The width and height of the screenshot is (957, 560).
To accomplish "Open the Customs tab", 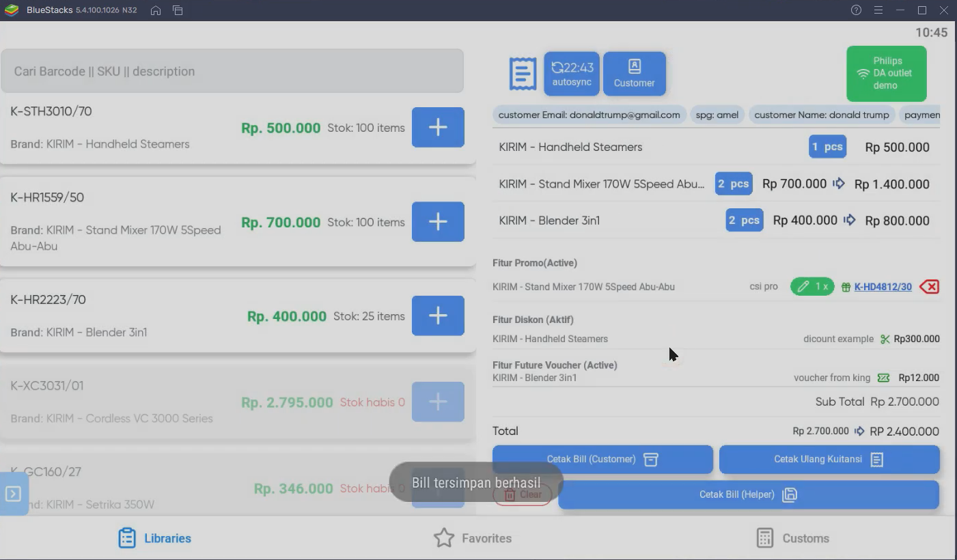I will pyautogui.click(x=793, y=538).
